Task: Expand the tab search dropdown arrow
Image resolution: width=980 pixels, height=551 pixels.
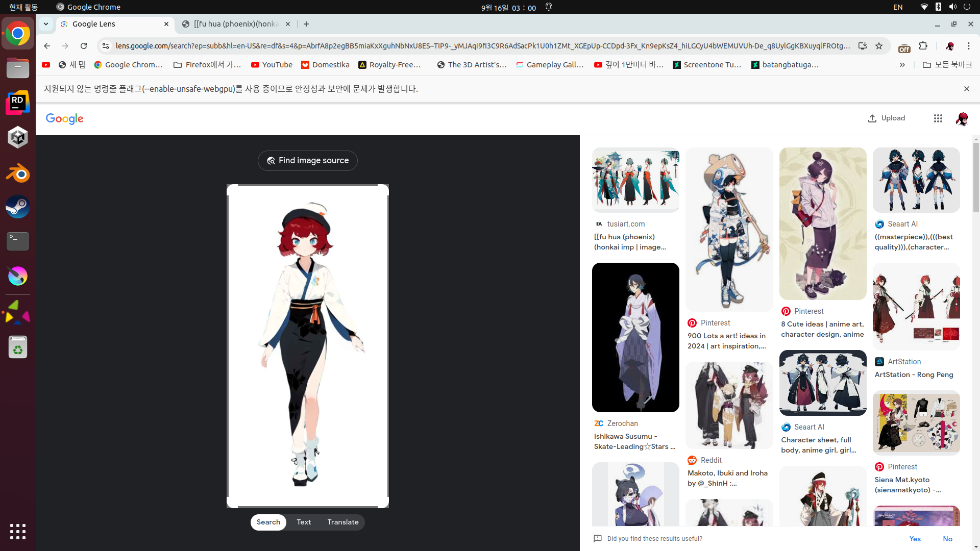Action: click(46, 24)
